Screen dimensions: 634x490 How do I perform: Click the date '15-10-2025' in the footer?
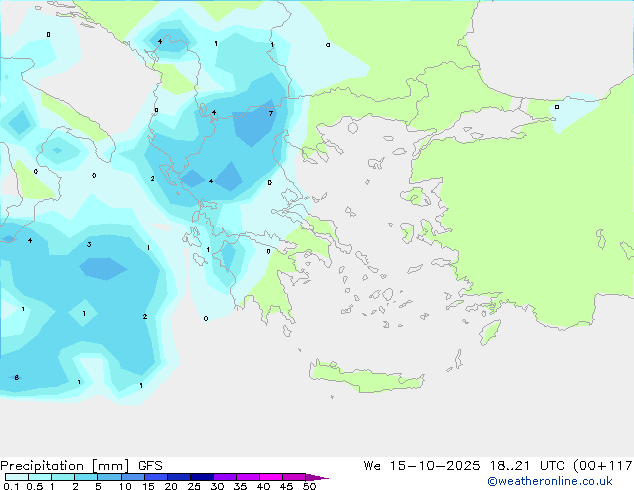[x=435, y=466]
